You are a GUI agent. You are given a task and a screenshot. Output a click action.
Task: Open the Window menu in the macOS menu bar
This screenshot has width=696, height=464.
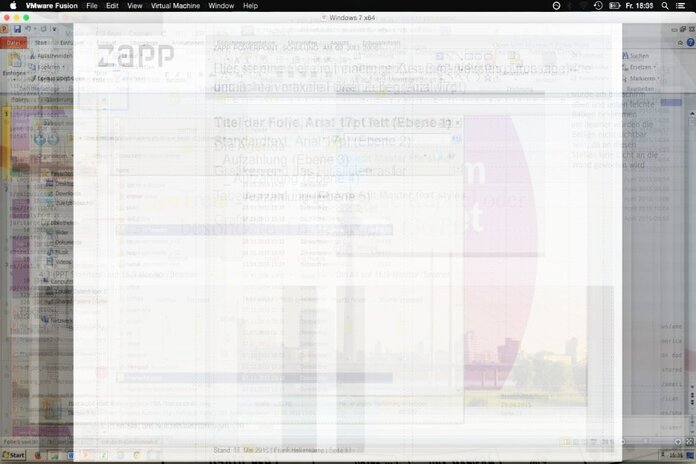[x=221, y=6]
